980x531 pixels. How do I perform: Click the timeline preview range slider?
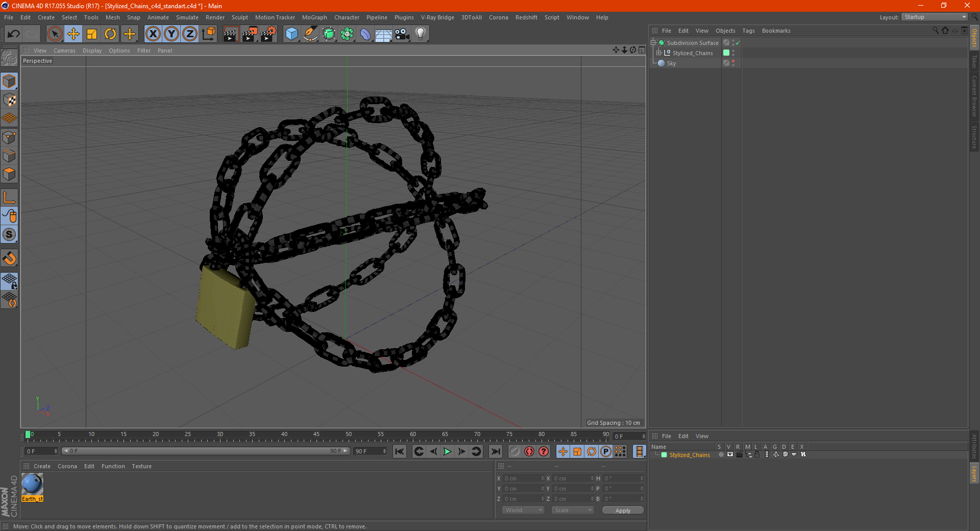click(x=206, y=451)
